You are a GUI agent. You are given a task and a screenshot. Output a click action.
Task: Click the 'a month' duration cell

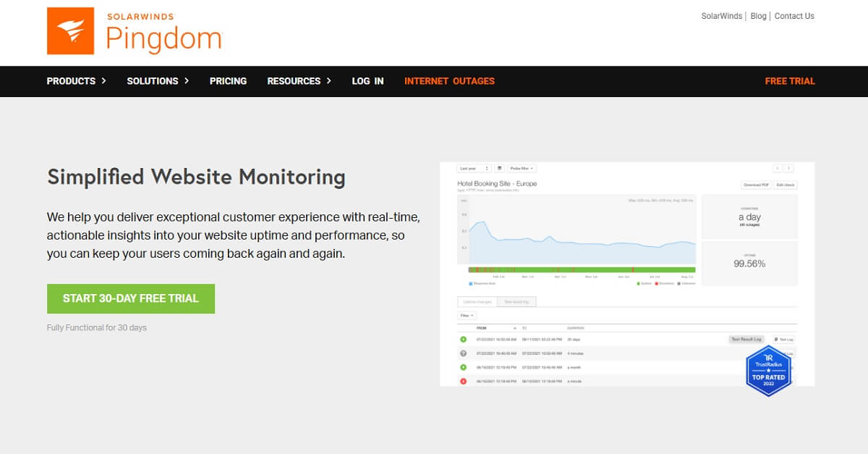point(574,367)
